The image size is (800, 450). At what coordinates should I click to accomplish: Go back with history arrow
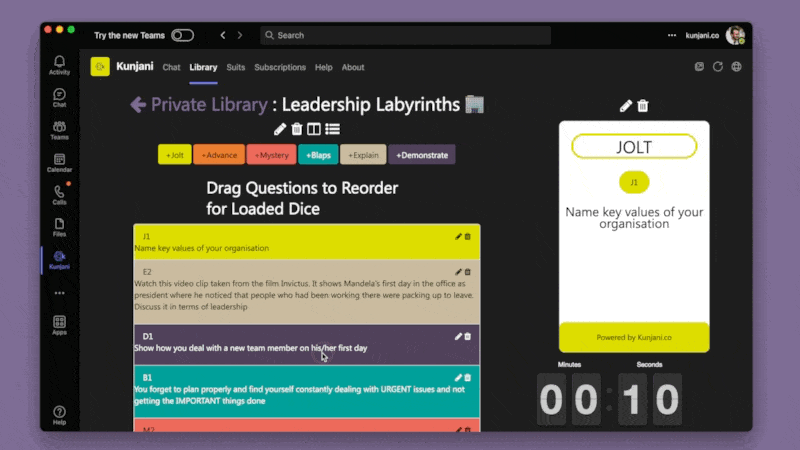(x=223, y=35)
